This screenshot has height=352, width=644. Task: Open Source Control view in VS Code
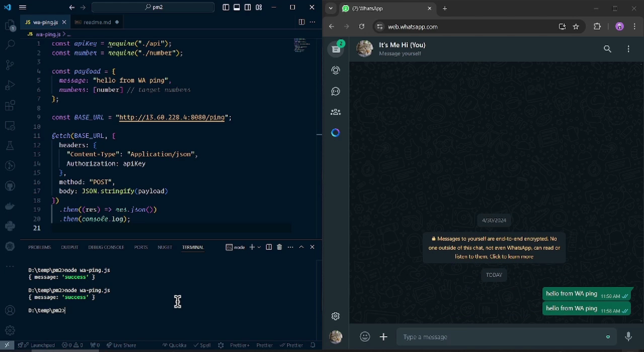10,65
